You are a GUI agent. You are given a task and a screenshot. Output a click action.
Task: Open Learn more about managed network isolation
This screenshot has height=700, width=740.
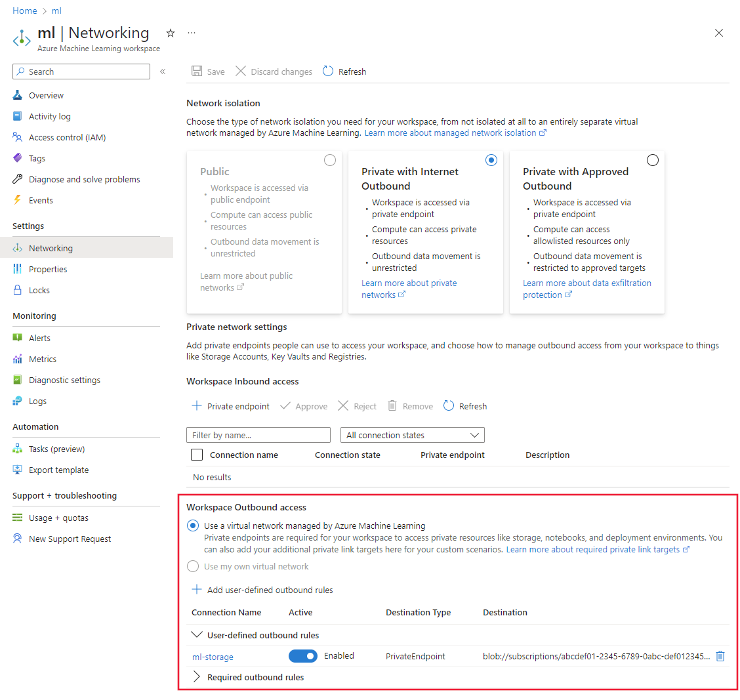(455, 133)
